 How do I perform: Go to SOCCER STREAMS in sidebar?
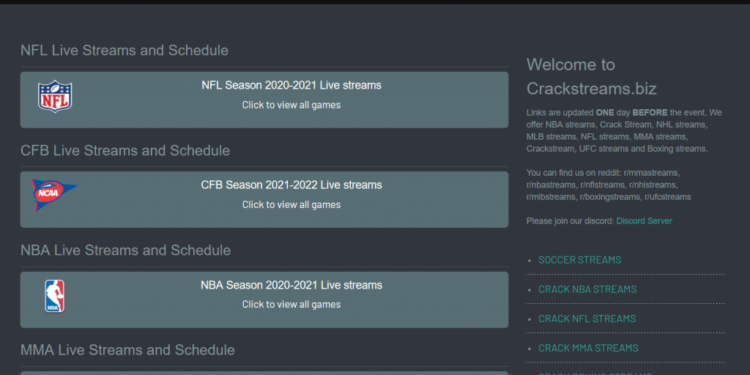580,260
